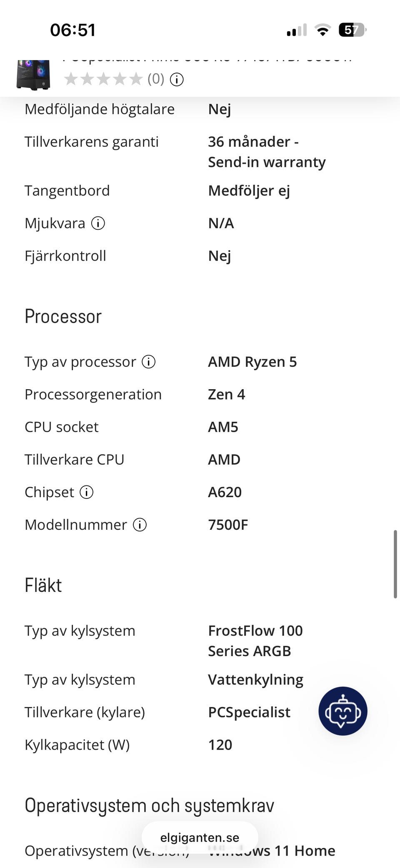This screenshot has width=400, height=868.
Task: Tap the elgiganten.se address pill
Action: (x=200, y=838)
